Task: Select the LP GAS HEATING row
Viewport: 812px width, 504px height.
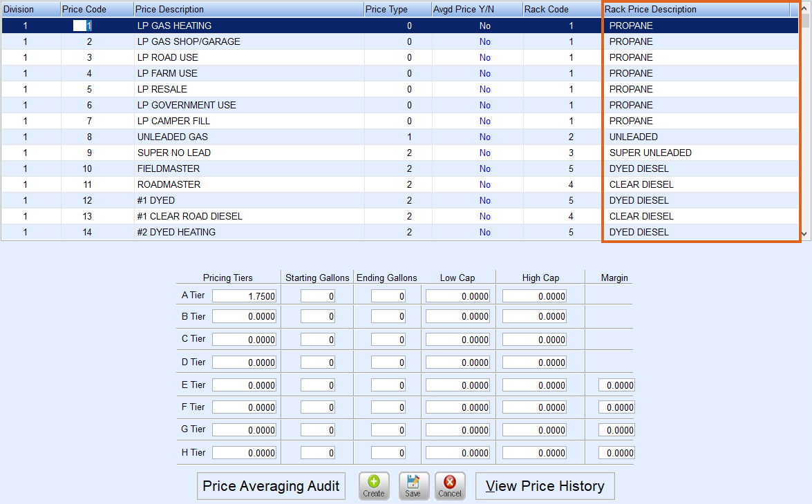Action: (400, 26)
